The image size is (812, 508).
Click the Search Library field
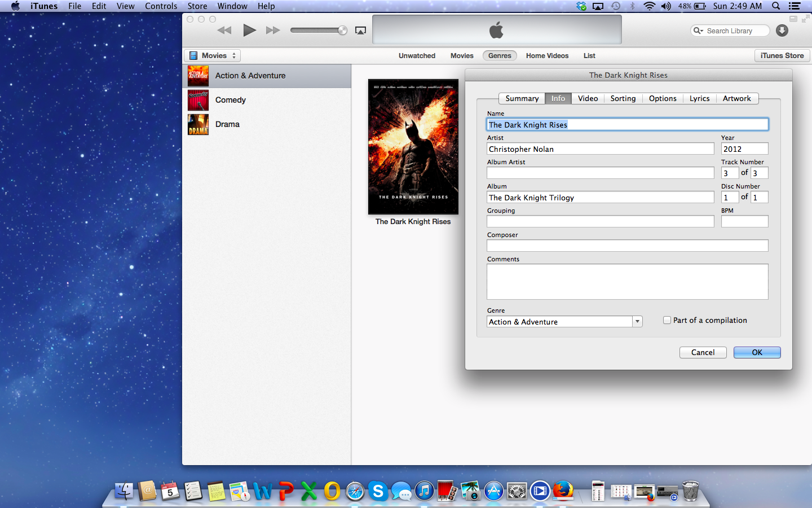[x=730, y=30]
